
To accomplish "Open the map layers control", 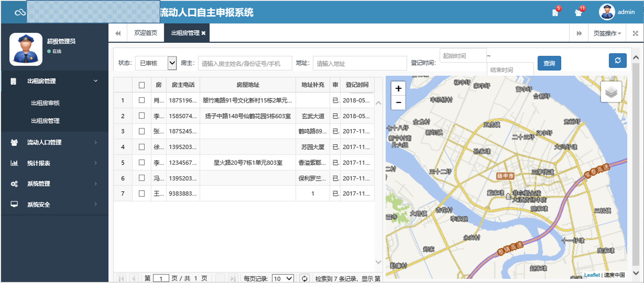I will (611, 92).
